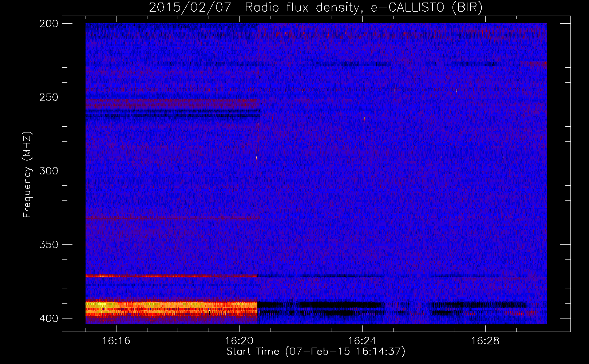Click the 400 frequency tick label
This screenshot has width=589, height=364.
coord(49,318)
